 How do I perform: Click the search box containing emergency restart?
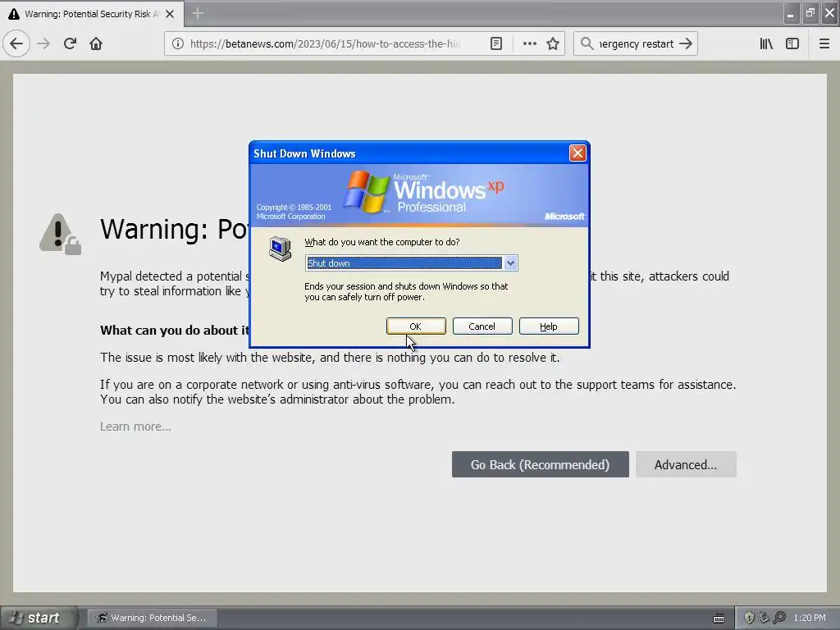tap(636, 44)
